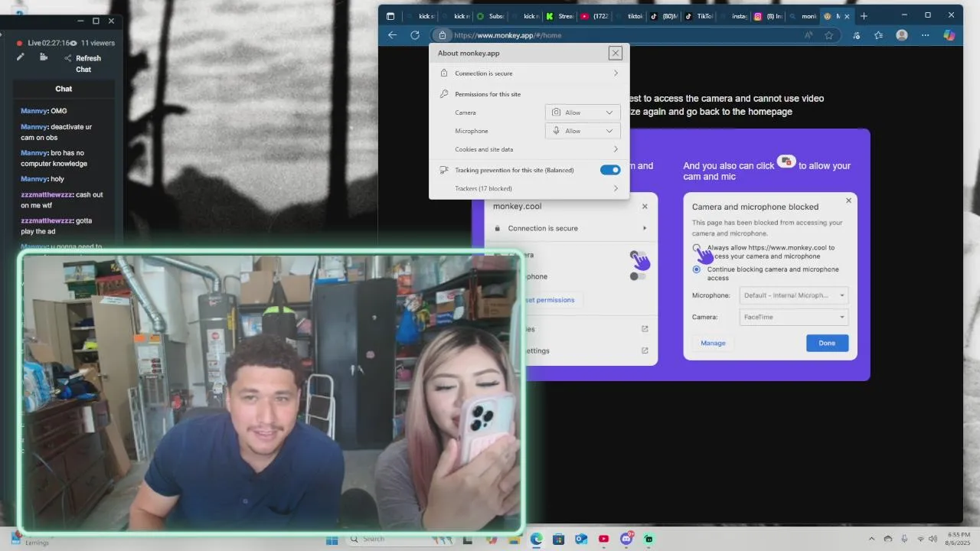Click Done in blocked dialog
The height and width of the screenshot is (551, 980).
click(827, 343)
